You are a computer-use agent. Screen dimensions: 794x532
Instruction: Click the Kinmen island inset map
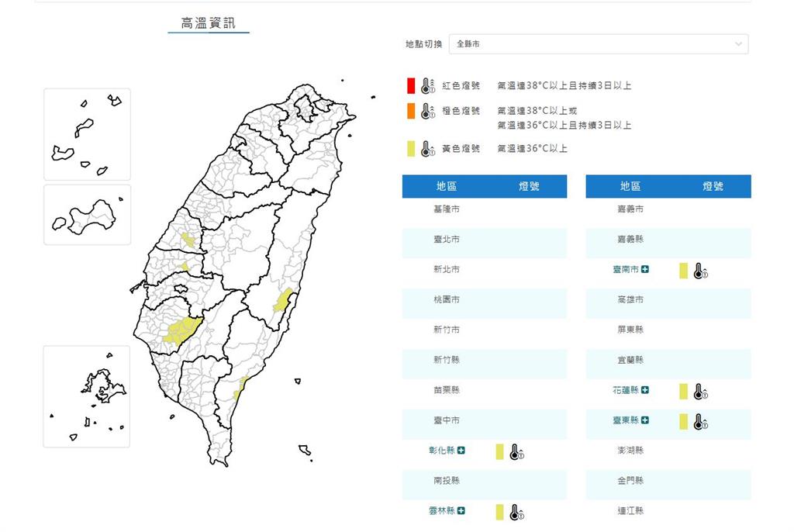point(87,215)
